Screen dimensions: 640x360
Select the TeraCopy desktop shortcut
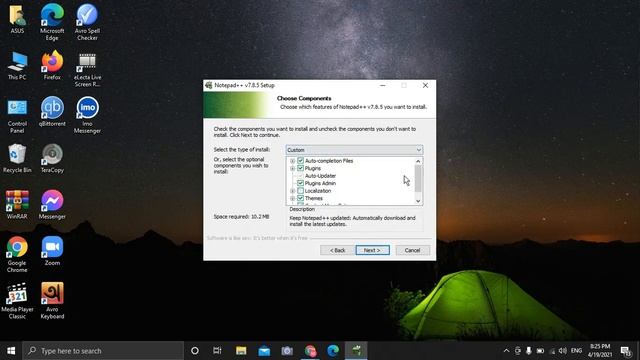point(52,158)
